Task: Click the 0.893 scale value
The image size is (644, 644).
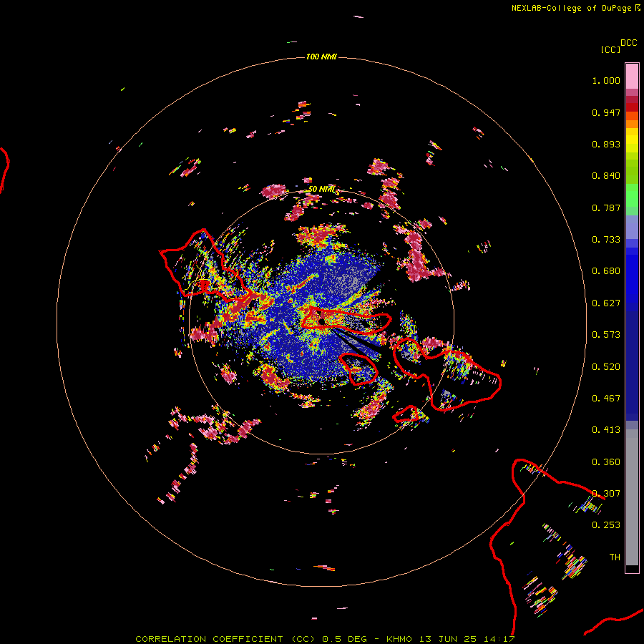Action: pyautogui.click(x=606, y=144)
